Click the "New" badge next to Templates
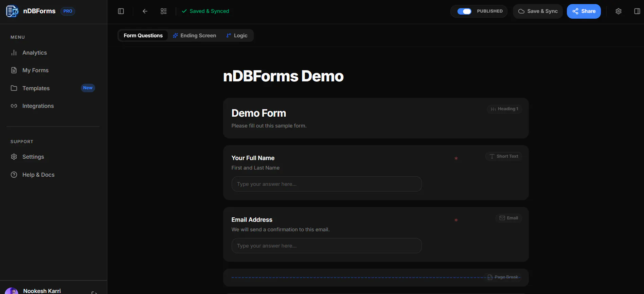Screen dimensions: 644x294 [88, 88]
